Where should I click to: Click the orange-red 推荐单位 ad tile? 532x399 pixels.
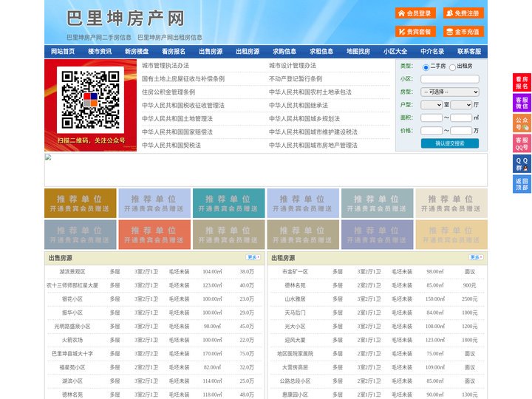click(154, 234)
